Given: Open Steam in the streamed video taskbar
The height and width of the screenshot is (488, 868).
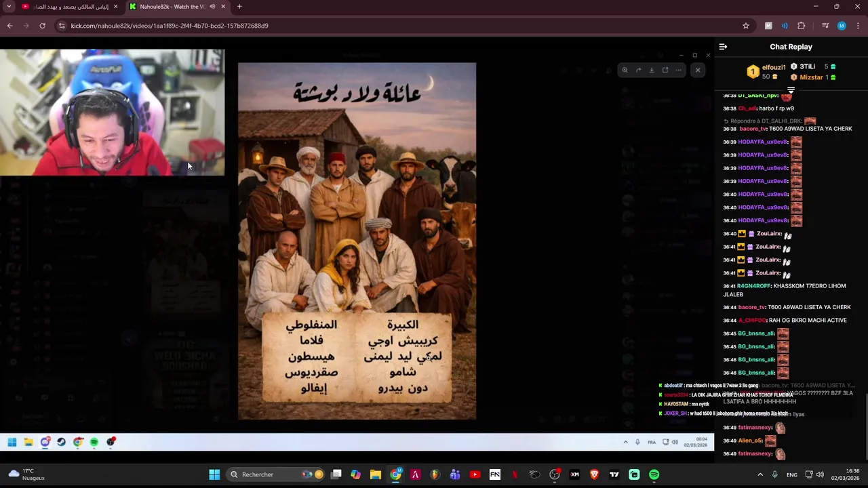Looking at the screenshot, I should (x=61, y=442).
